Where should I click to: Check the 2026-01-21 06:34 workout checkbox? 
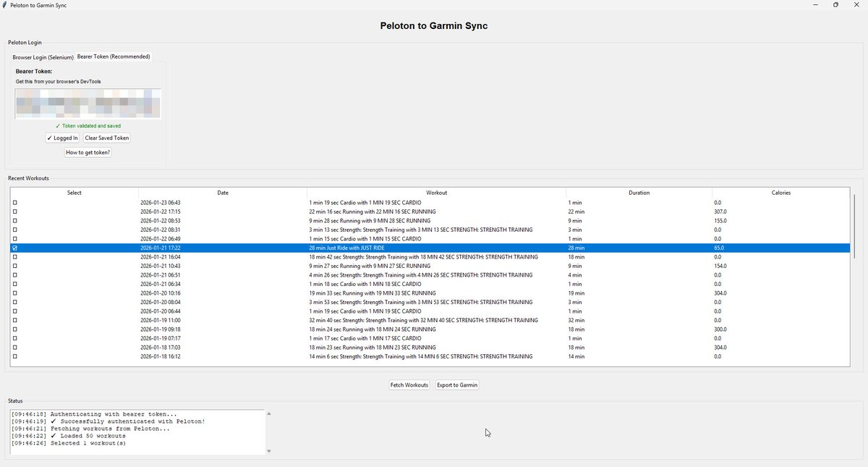pyautogui.click(x=14, y=284)
